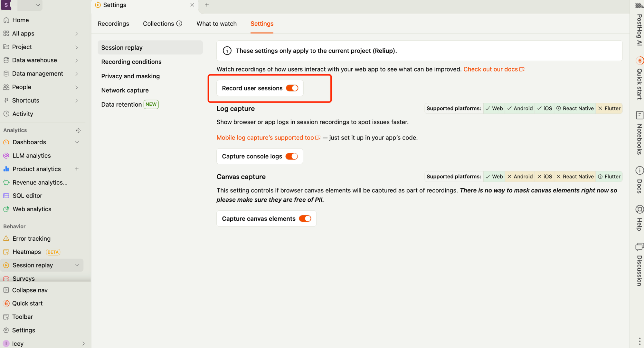Switch to the Recordings tab

[x=113, y=24]
